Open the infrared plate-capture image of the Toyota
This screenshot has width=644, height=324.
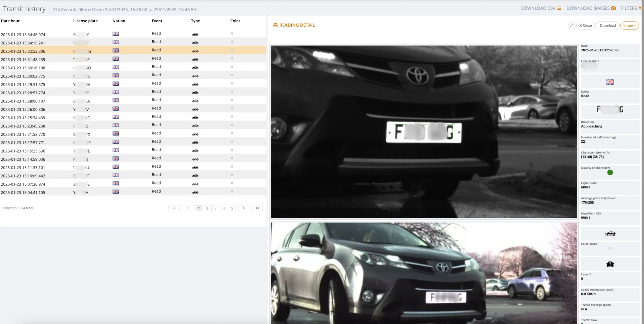[424, 131]
